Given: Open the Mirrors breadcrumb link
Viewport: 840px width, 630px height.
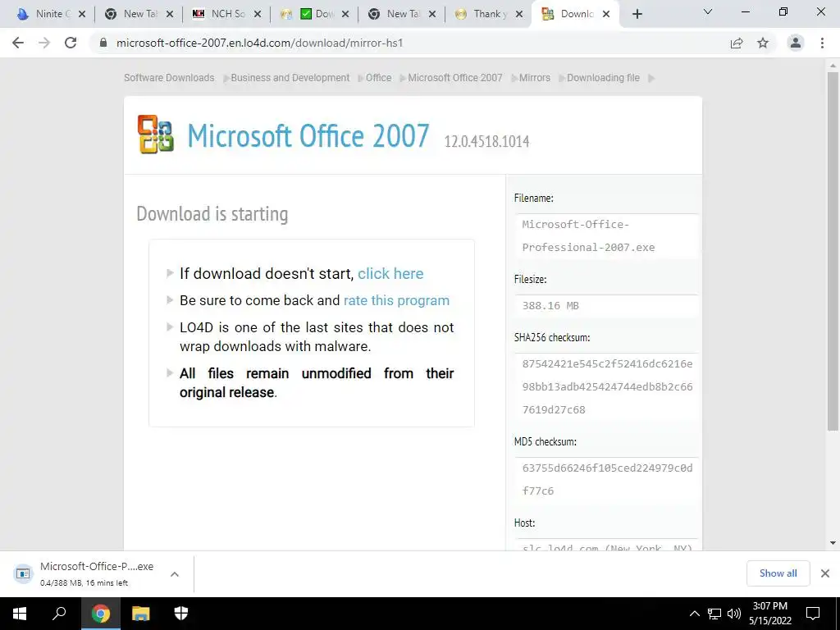Looking at the screenshot, I should click(x=535, y=78).
